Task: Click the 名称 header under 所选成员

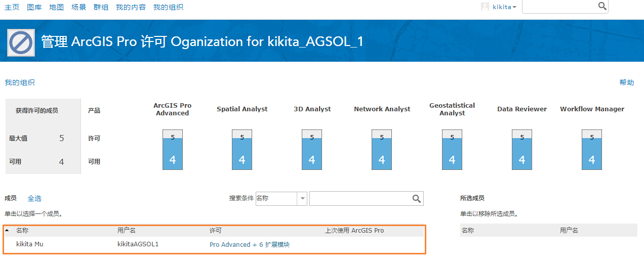Action: [468, 231]
